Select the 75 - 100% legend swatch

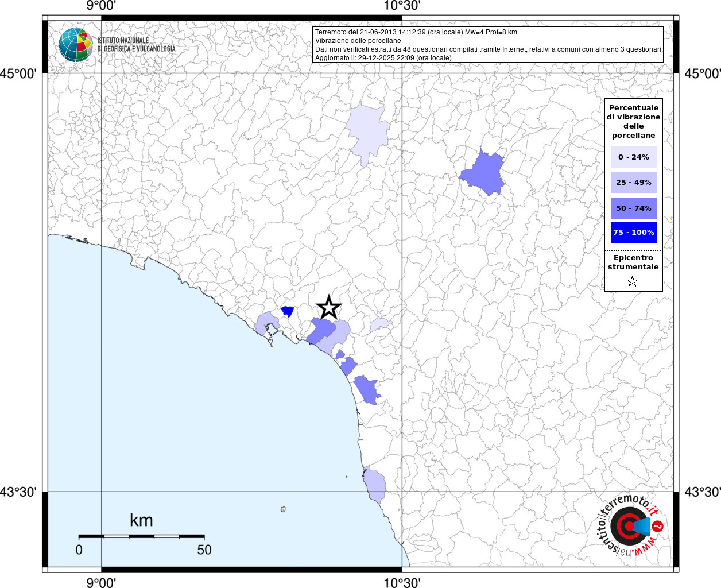[x=634, y=233]
